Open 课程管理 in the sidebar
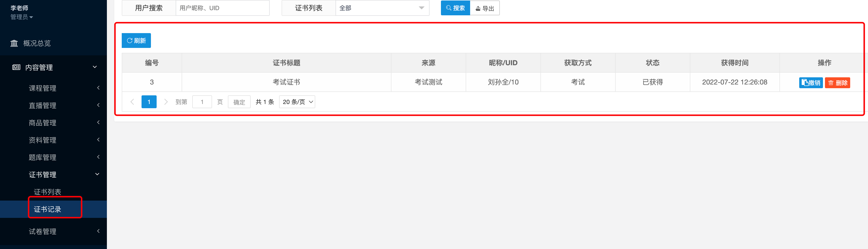This screenshot has width=868, height=249. (x=43, y=88)
